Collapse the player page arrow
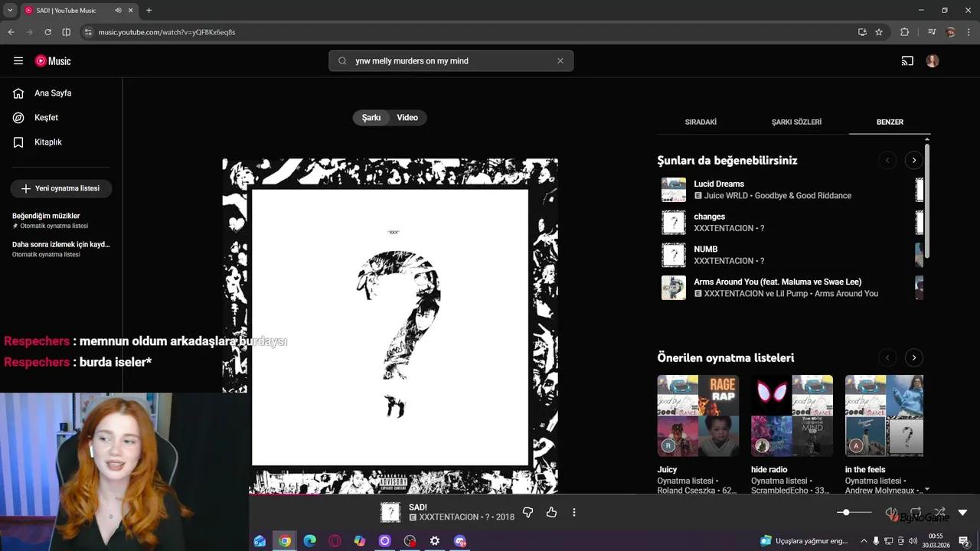The image size is (980, 551). (963, 513)
